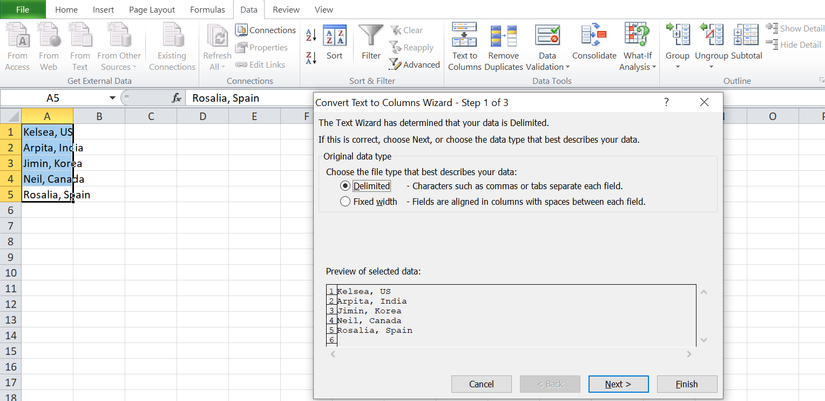
Task: Open the Name Box dropdown arrow
Action: coord(112,98)
